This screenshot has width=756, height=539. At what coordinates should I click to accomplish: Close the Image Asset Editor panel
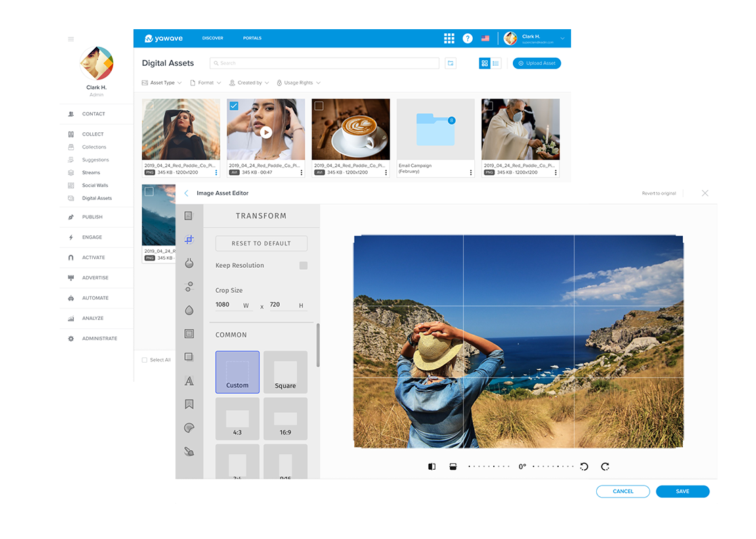point(705,193)
